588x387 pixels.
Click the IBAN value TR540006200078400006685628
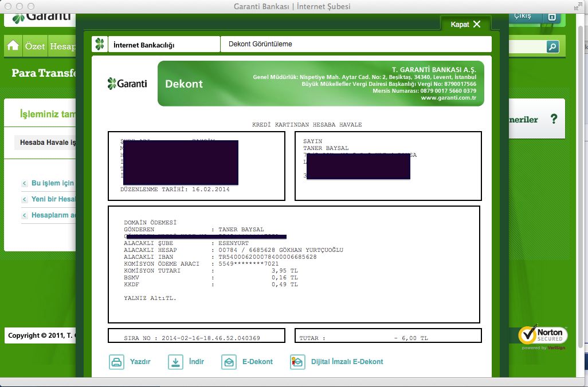click(x=268, y=257)
